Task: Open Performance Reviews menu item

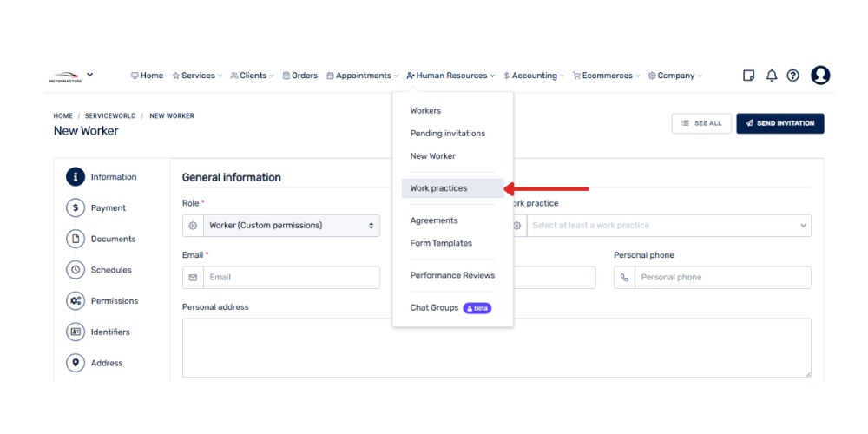Action: click(452, 275)
